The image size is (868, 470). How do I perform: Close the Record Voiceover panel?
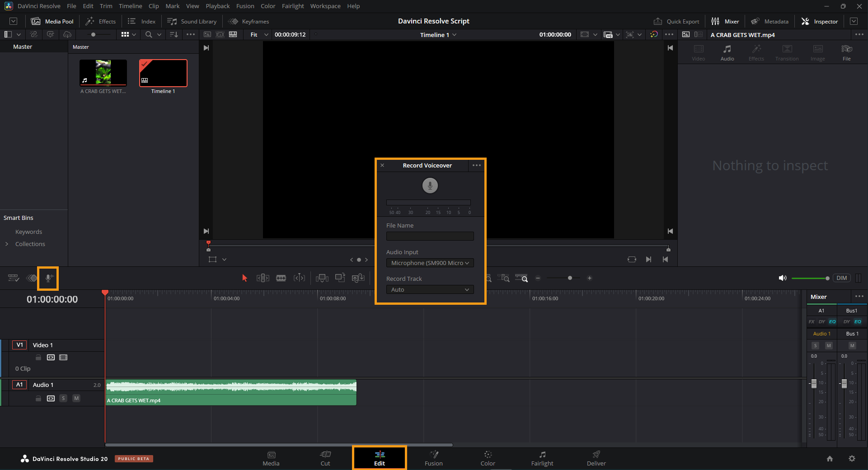pyautogui.click(x=382, y=165)
